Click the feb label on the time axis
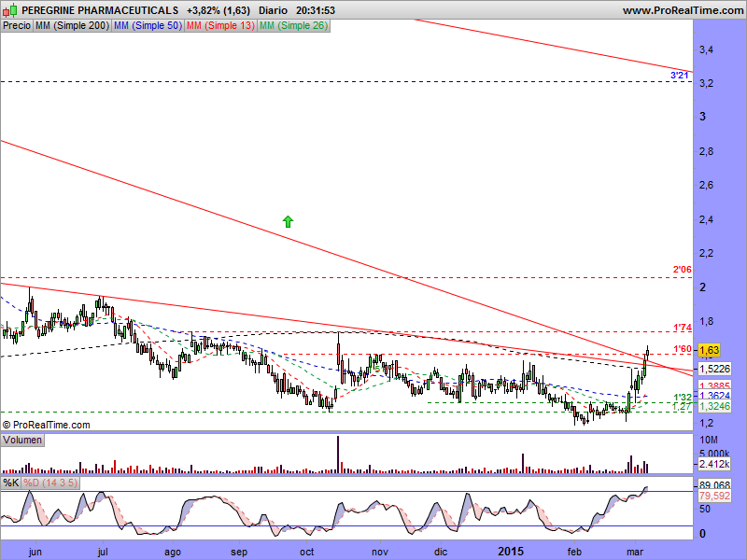This screenshot has height=560, width=747. coord(574,552)
